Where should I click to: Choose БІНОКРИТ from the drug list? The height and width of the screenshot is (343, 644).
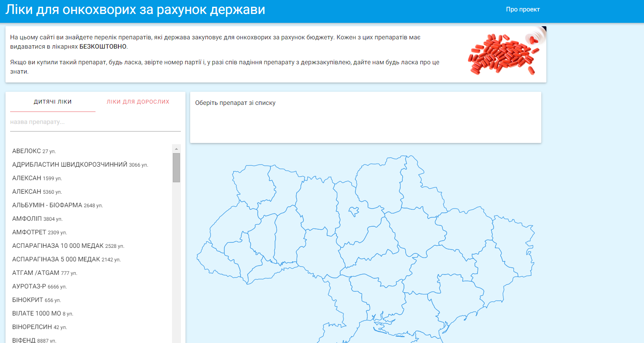click(x=36, y=300)
